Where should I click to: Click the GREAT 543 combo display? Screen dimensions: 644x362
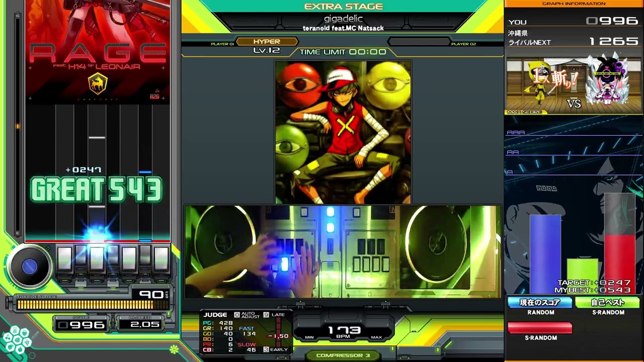pyautogui.click(x=97, y=190)
